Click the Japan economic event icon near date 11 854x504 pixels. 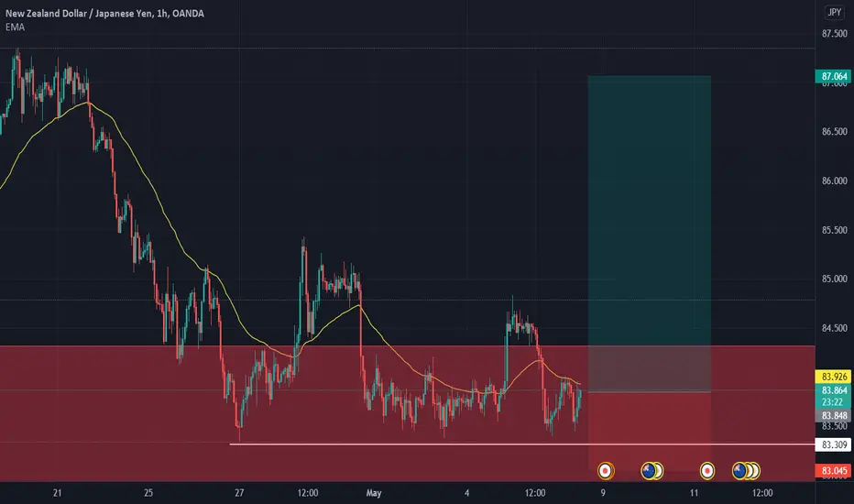(707, 470)
